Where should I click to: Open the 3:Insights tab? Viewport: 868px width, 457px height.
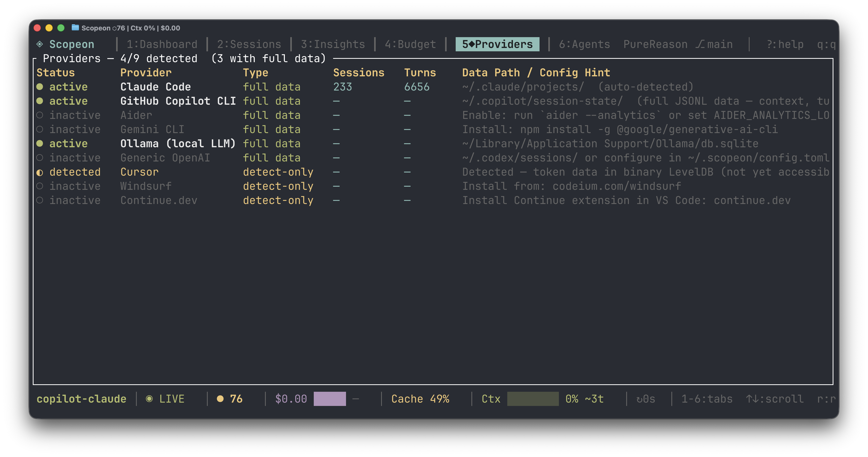click(333, 44)
